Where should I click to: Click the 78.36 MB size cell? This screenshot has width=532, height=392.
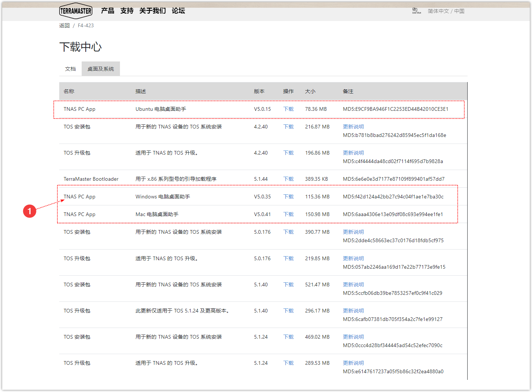316,109
